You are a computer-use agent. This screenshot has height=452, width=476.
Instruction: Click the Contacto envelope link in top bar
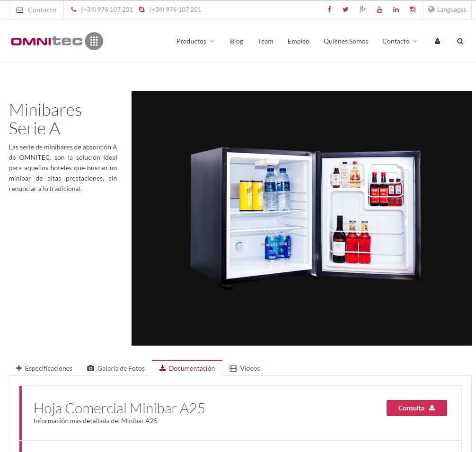(x=36, y=10)
